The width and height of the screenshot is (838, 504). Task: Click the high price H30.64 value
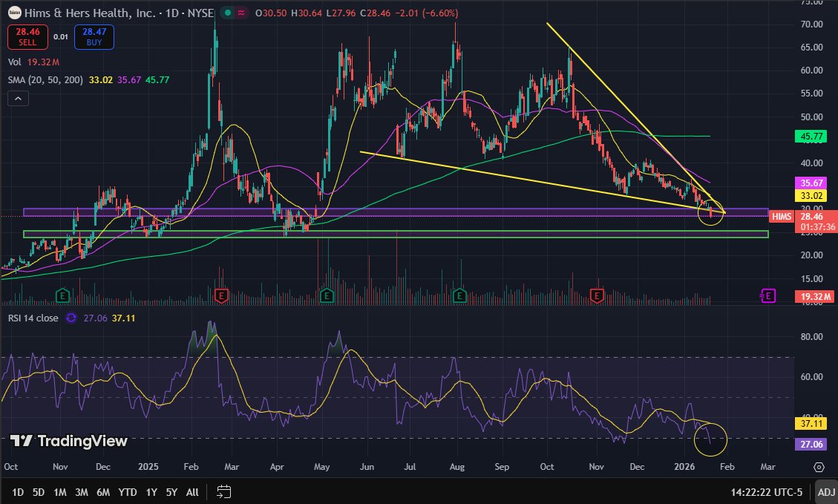[307, 13]
